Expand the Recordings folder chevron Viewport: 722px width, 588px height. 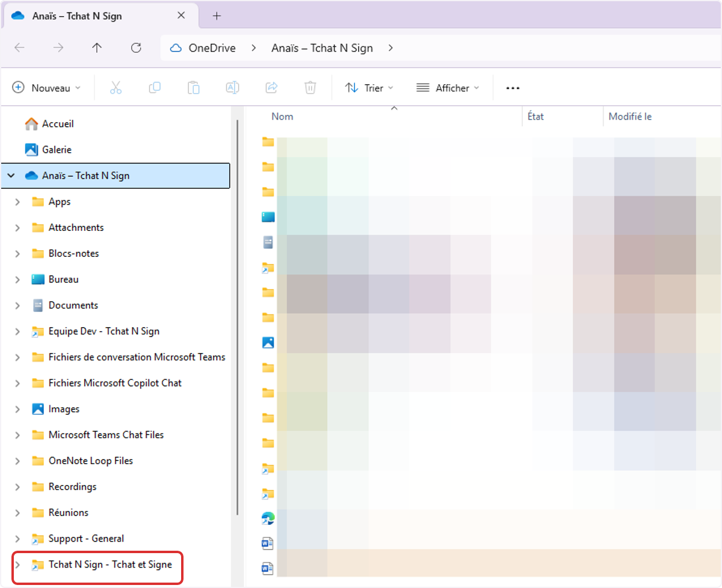click(18, 487)
